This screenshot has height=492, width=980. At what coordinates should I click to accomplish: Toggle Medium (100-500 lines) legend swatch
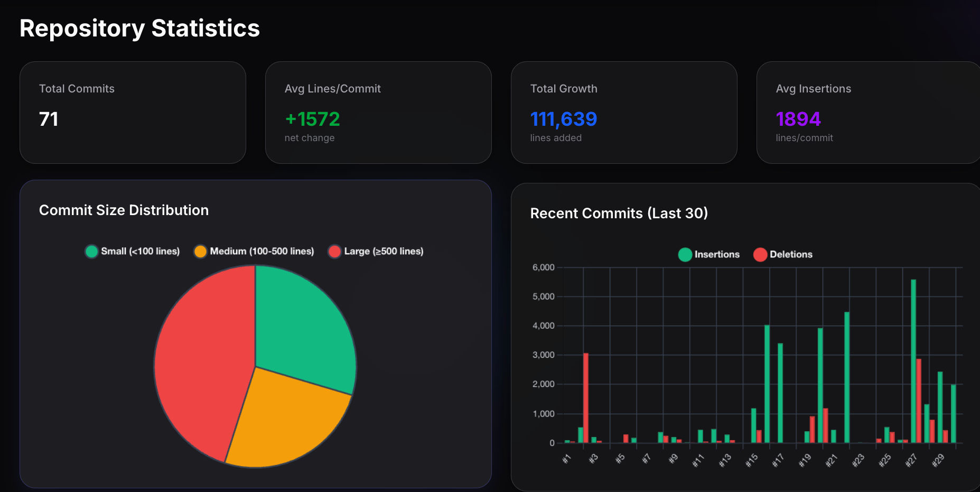[200, 252]
